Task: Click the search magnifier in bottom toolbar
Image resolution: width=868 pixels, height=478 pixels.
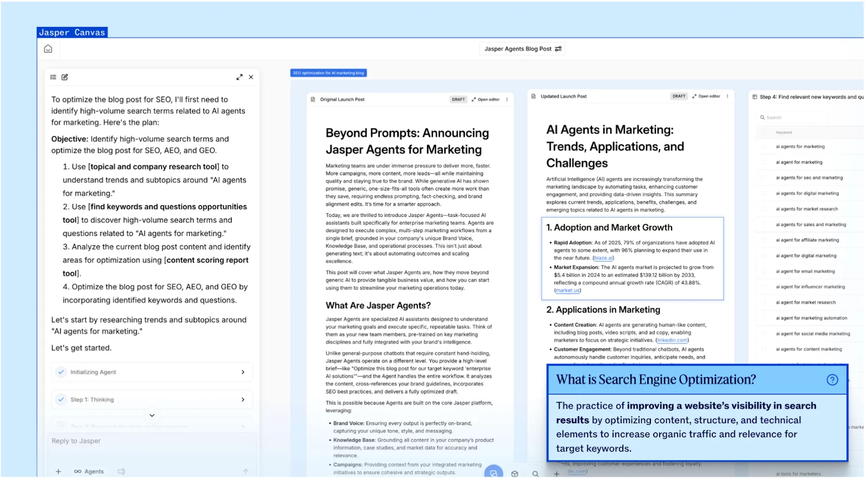Action: [x=535, y=474]
